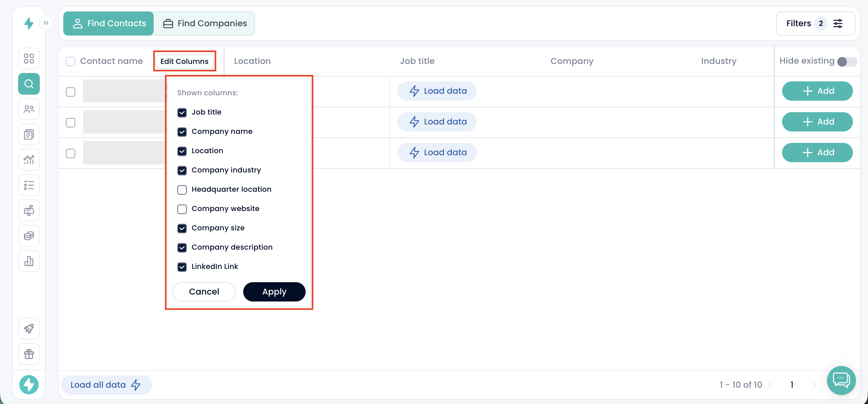Click the search magnifier sidebar icon

coord(29,84)
